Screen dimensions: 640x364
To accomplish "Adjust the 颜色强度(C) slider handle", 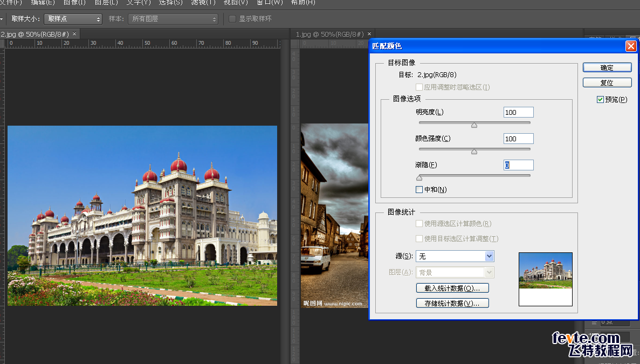I will 474,152.
